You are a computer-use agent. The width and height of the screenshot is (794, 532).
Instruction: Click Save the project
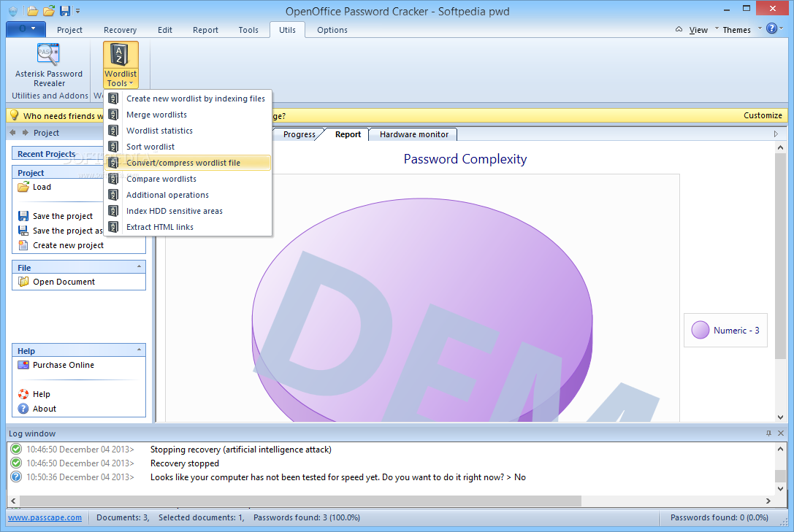(56, 216)
